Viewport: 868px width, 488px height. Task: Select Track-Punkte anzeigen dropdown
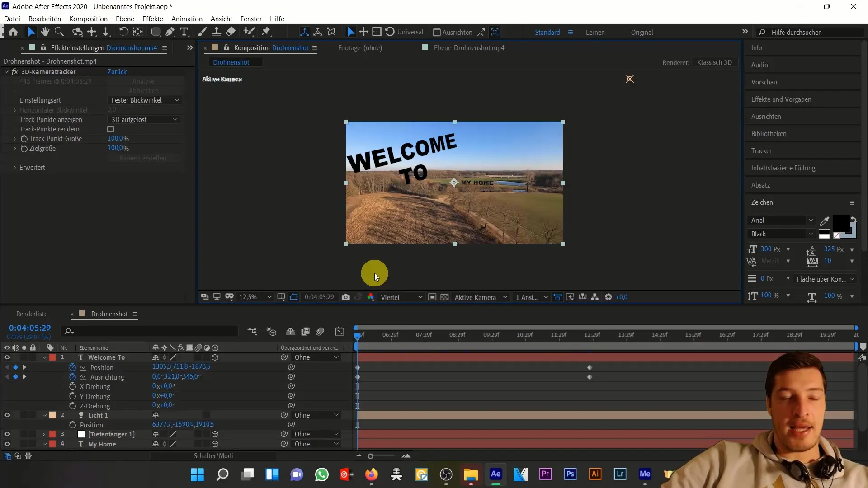point(145,119)
